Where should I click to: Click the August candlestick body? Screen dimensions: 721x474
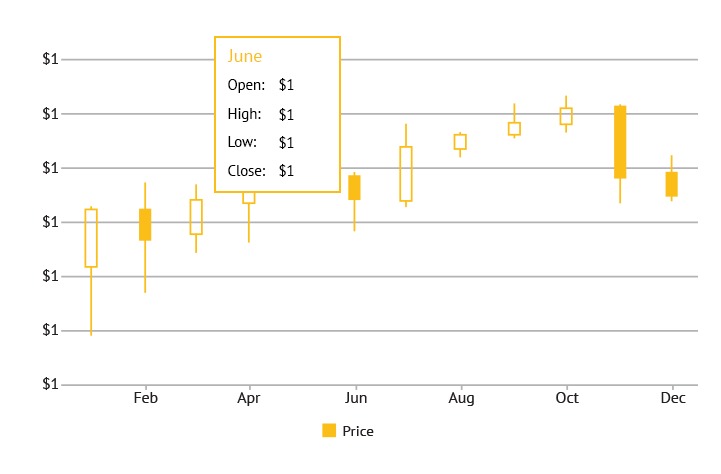460,142
